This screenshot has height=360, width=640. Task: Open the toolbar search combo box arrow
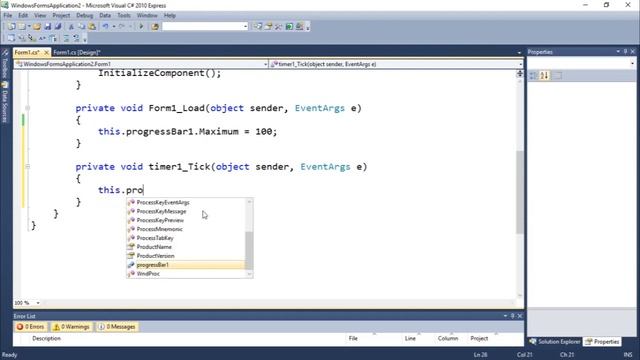coord(245,27)
